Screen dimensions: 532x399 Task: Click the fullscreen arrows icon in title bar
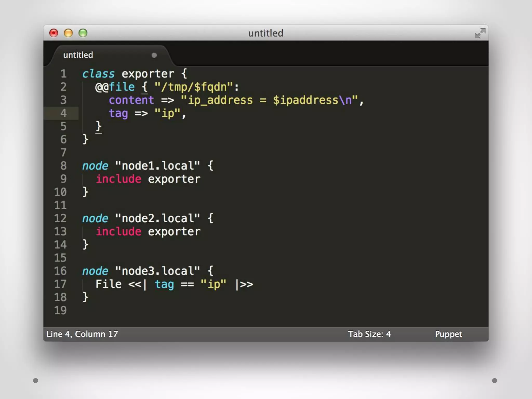point(480,34)
